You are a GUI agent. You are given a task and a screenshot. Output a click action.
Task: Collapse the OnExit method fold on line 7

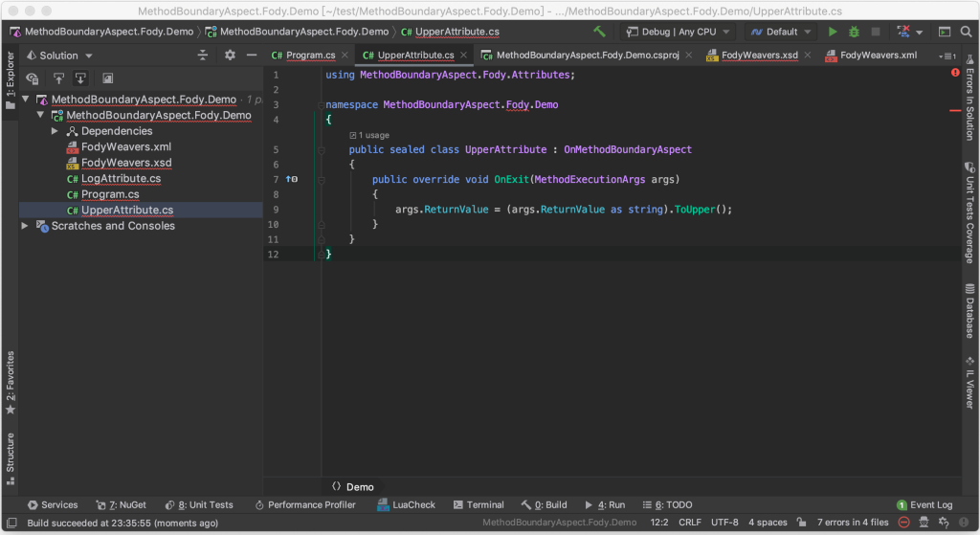[x=322, y=180]
